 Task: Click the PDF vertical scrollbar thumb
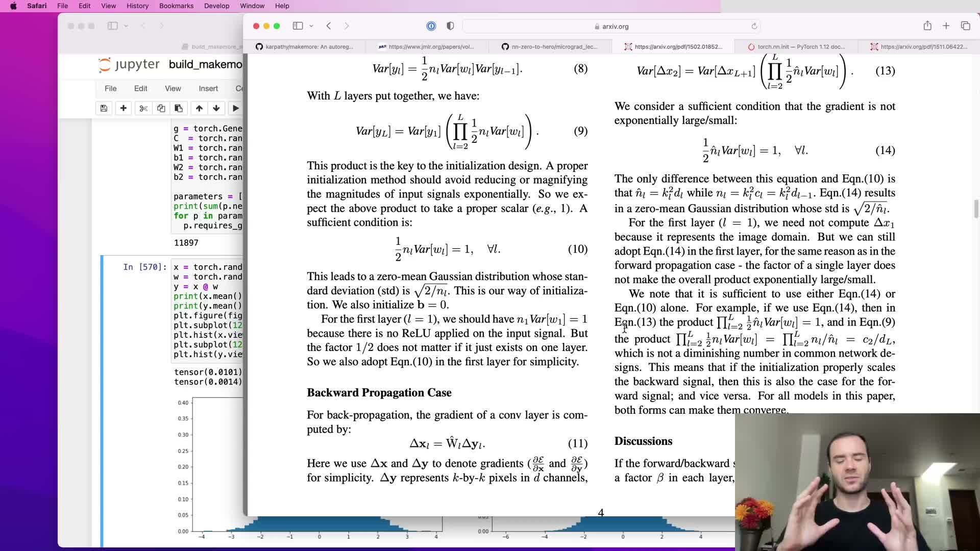(x=976, y=209)
